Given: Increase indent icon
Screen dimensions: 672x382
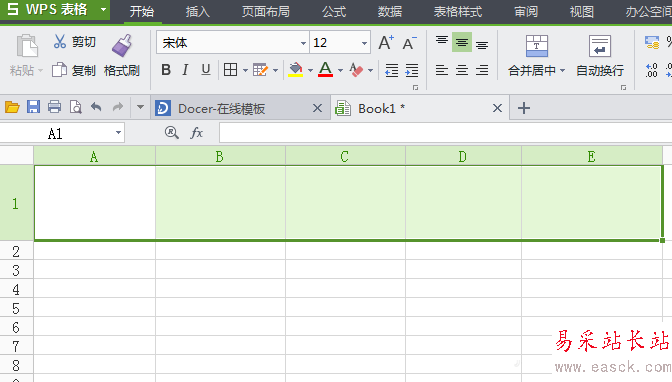Looking at the screenshot, I should 411,70.
